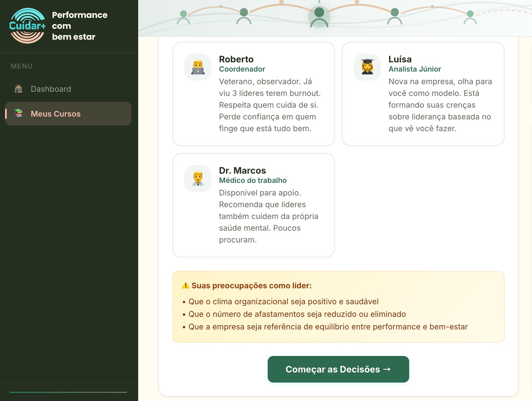
Task: Click the Suas preocupações como líder heading
Action: click(251, 286)
